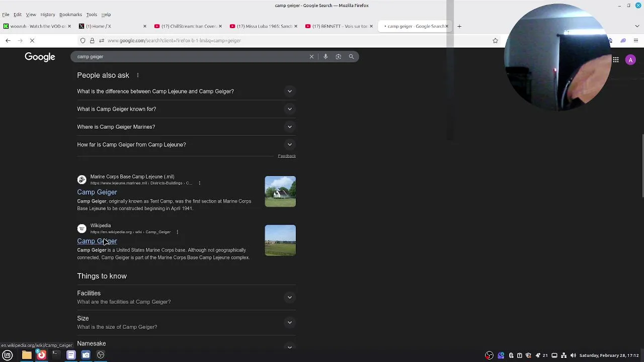Bookmark this page with the star icon

(x=495, y=40)
